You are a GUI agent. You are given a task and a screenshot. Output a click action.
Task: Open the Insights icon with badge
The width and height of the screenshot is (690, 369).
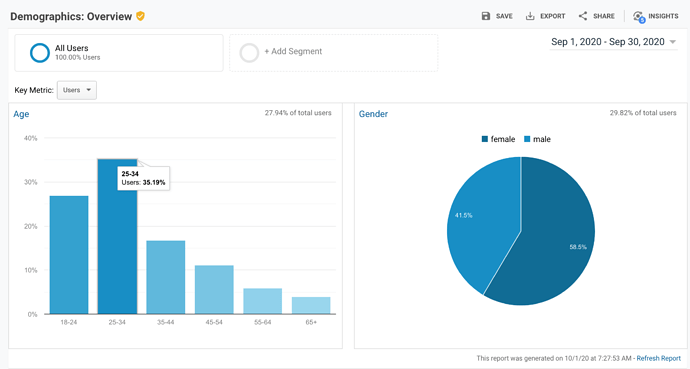pos(639,17)
